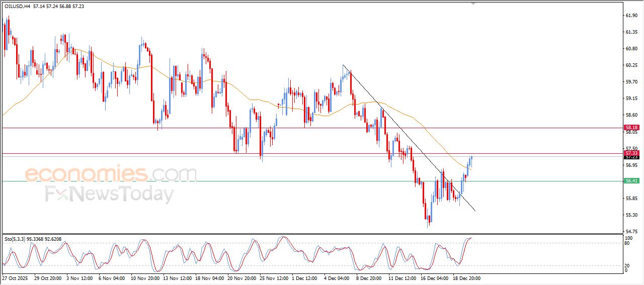Click the 10 Nov 20:00 time label

pos(144,277)
